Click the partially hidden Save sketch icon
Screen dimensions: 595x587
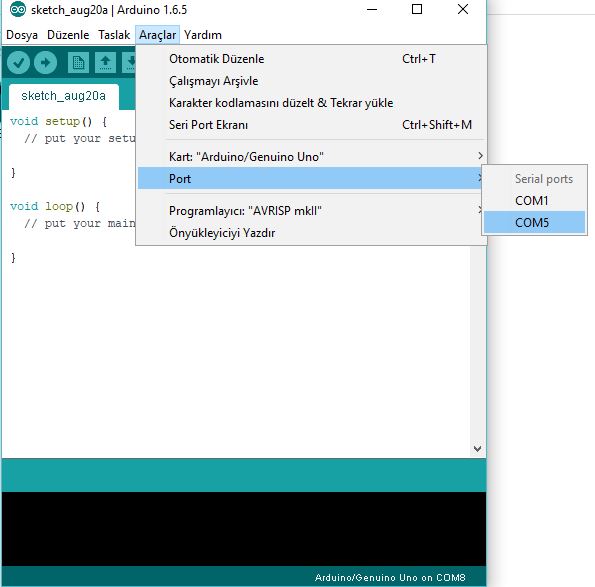click(x=129, y=62)
